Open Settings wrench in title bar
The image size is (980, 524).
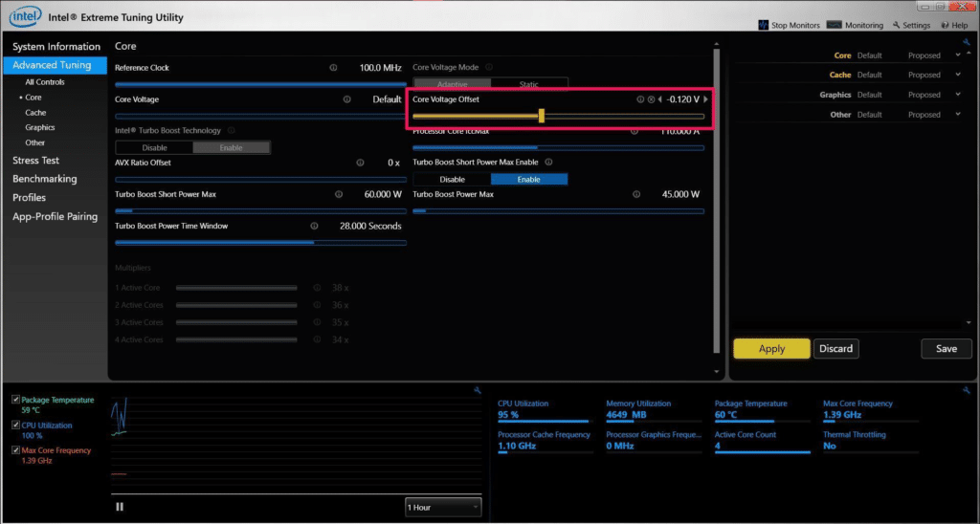tap(896, 26)
